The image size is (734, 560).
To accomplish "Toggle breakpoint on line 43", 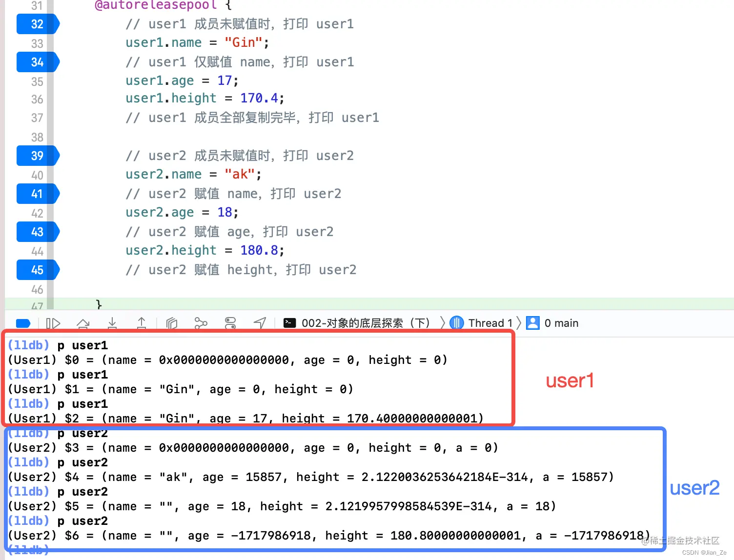I will 38,232.
